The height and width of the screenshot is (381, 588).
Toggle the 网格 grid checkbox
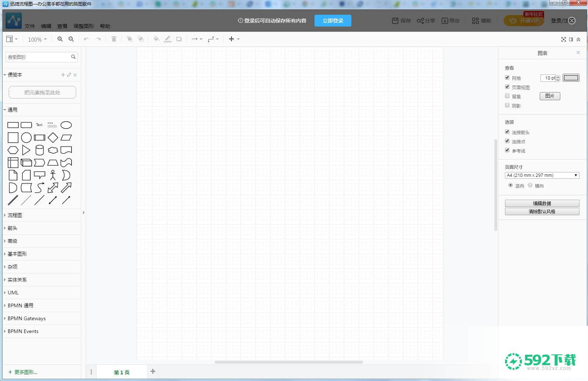coord(507,77)
